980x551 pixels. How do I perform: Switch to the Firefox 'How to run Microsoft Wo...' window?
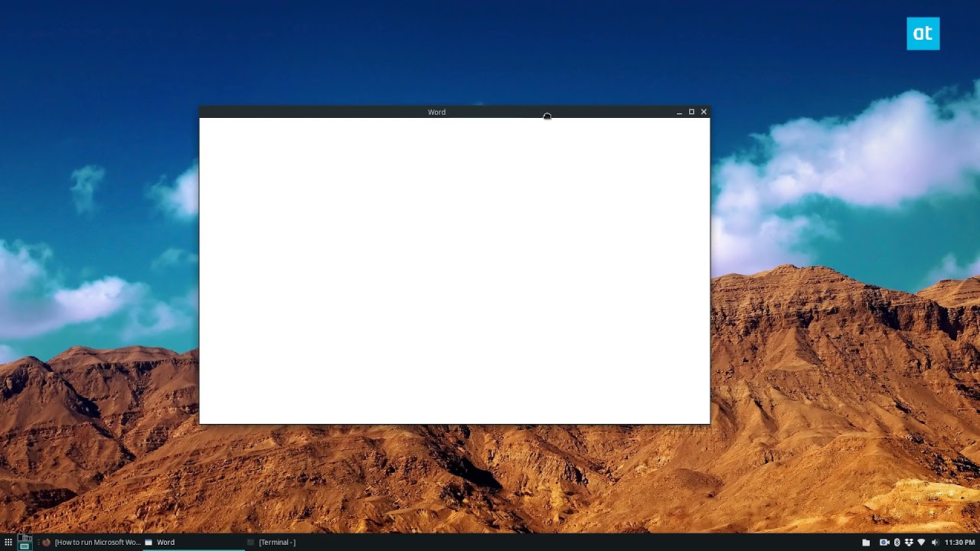pos(92,543)
